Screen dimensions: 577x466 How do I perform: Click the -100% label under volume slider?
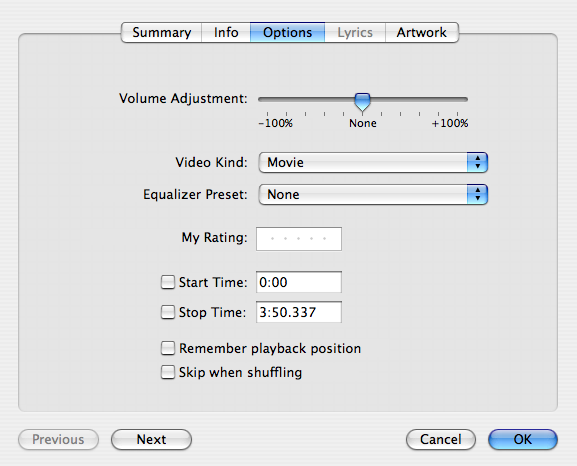point(276,123)
